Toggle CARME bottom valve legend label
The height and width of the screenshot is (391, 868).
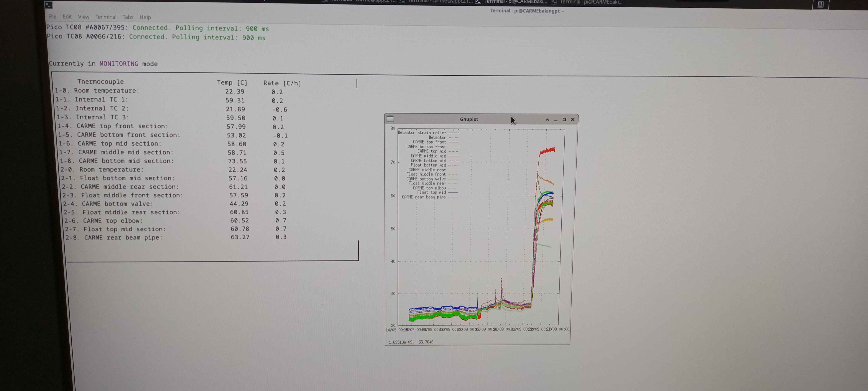point(426,179)
